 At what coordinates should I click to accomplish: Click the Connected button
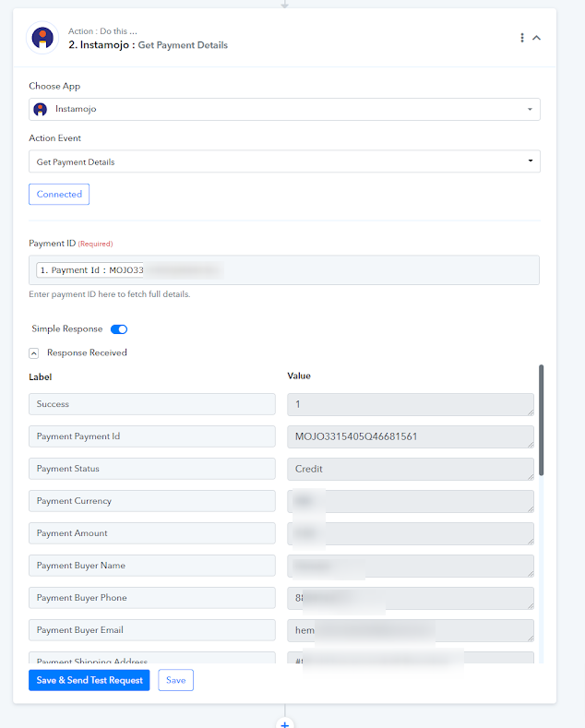tap(59, 194)
